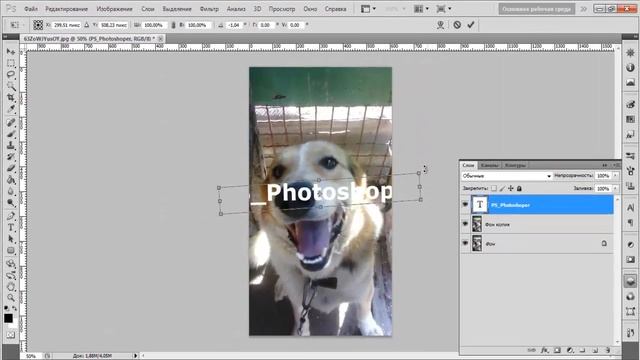Select the Paint Bucket tool
This screenshot has height=360, width=640.
pos(11,180)
